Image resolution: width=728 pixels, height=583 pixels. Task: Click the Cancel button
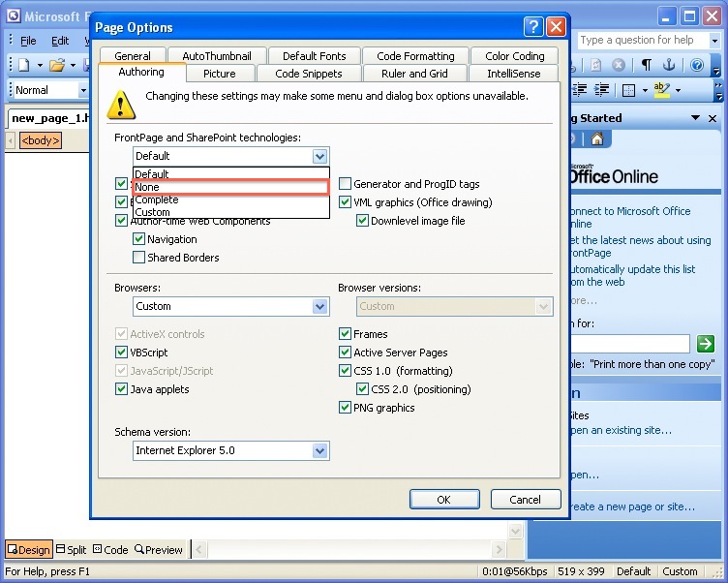[526, 500]
